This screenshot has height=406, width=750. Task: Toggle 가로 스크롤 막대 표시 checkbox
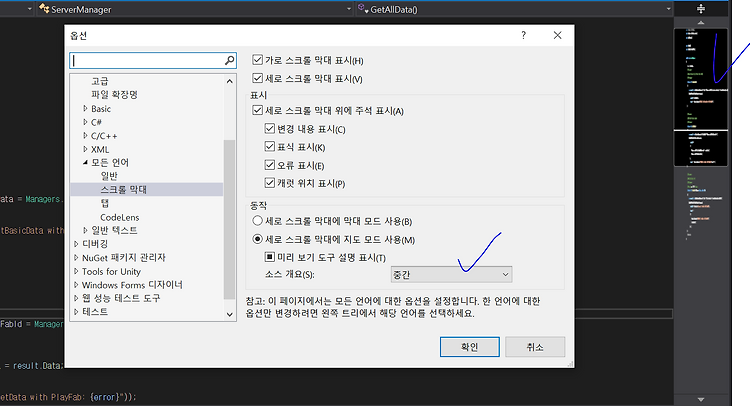click(257, 60)
